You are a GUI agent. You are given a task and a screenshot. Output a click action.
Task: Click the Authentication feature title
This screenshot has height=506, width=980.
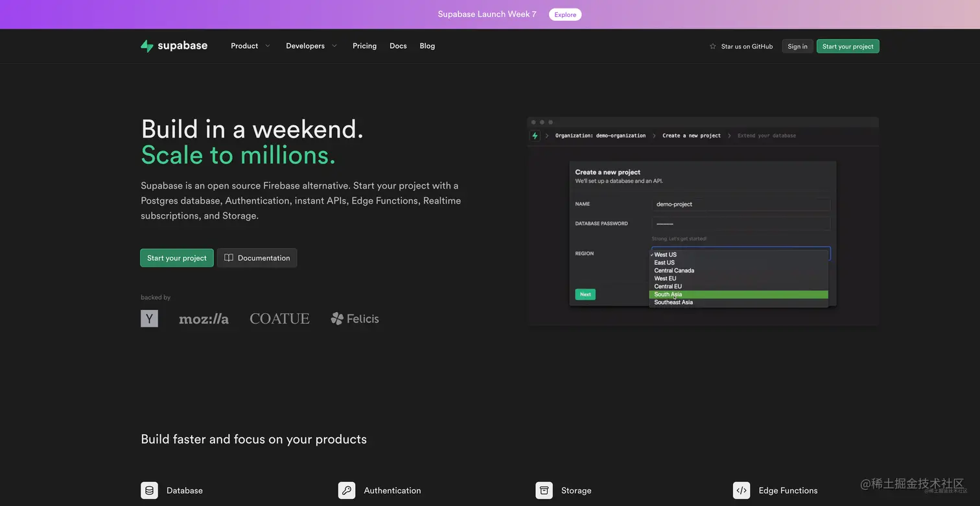point(392,490)
